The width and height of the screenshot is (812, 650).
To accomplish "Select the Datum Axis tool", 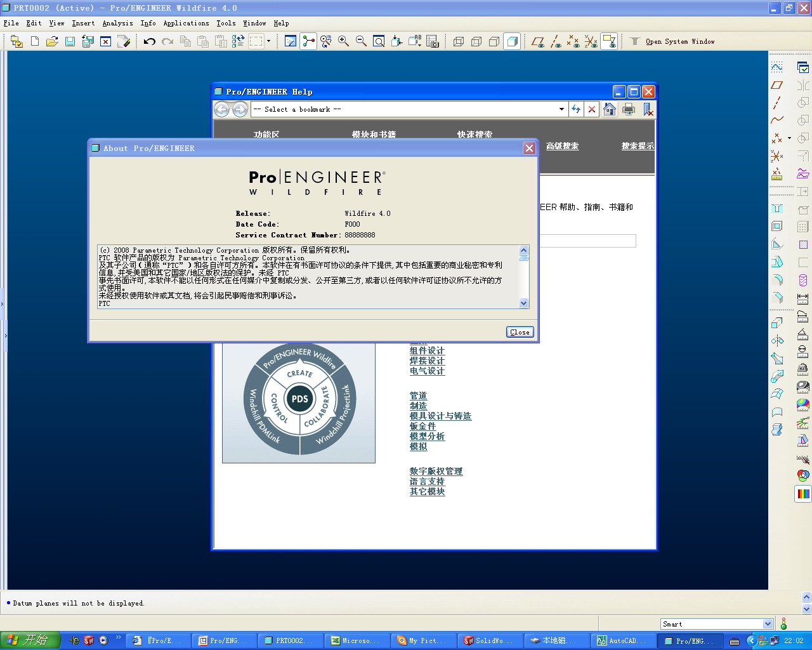I will click(777, 102).
